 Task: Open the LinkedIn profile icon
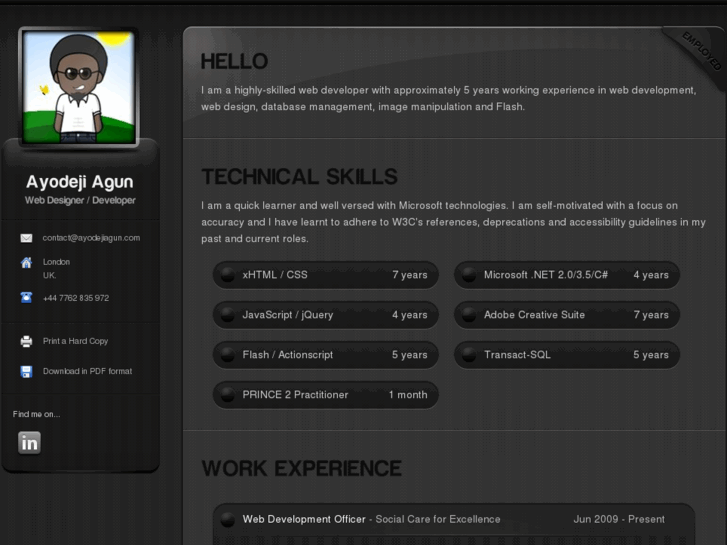(x=29, y=443)
